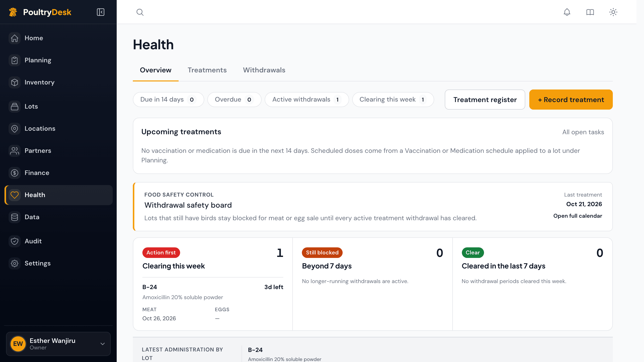Click 'Upcoming treatments' heading
The image size is (644, 362).
pyautogui.click(x=181, y=132)
